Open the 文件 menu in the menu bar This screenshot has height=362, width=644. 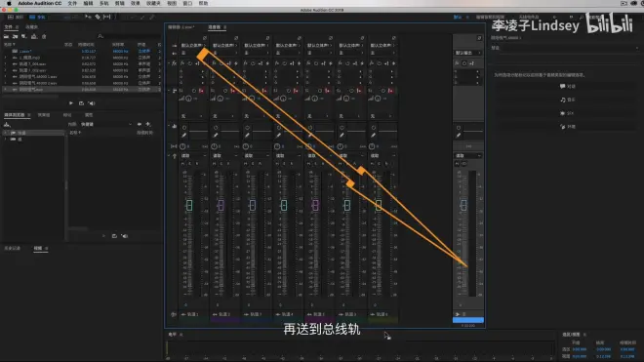(72, 3)
